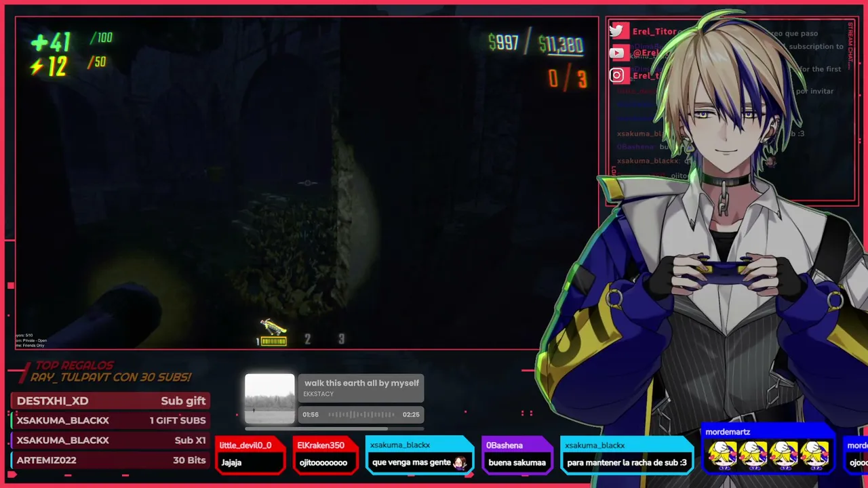This screenshot has width=868, height=488.
Task: Click the mordemartz username tag
Action: click(x=728, y=432)
